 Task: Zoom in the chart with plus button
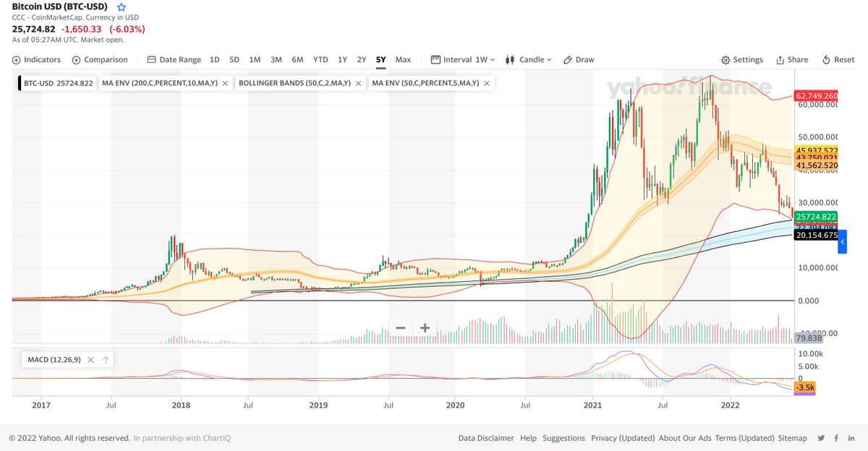point(425,328)
